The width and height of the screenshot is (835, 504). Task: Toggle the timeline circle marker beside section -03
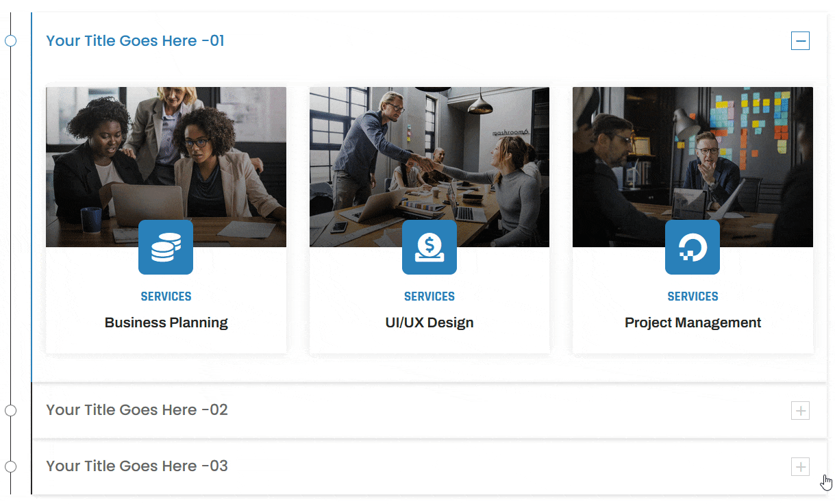click(10, 466)
